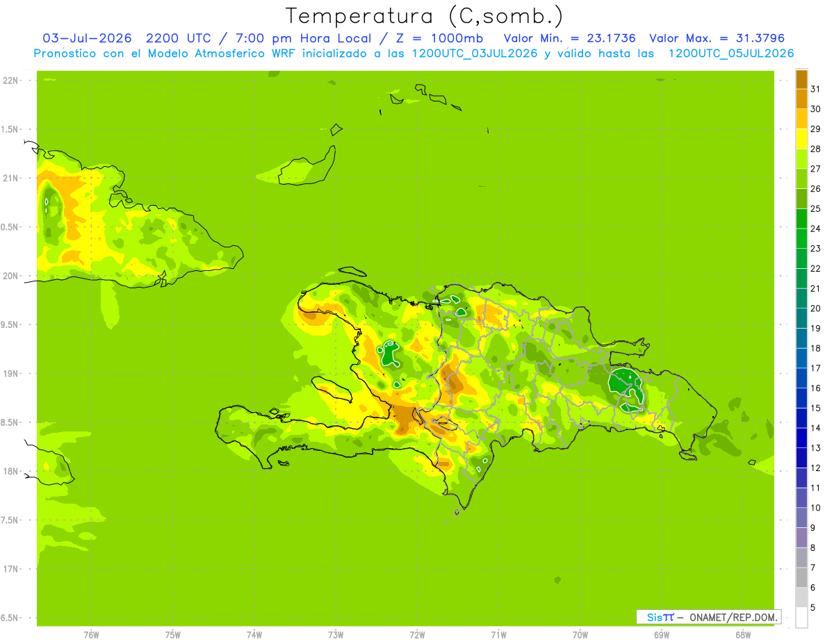Click the '1.5N' latitude label

10,129
